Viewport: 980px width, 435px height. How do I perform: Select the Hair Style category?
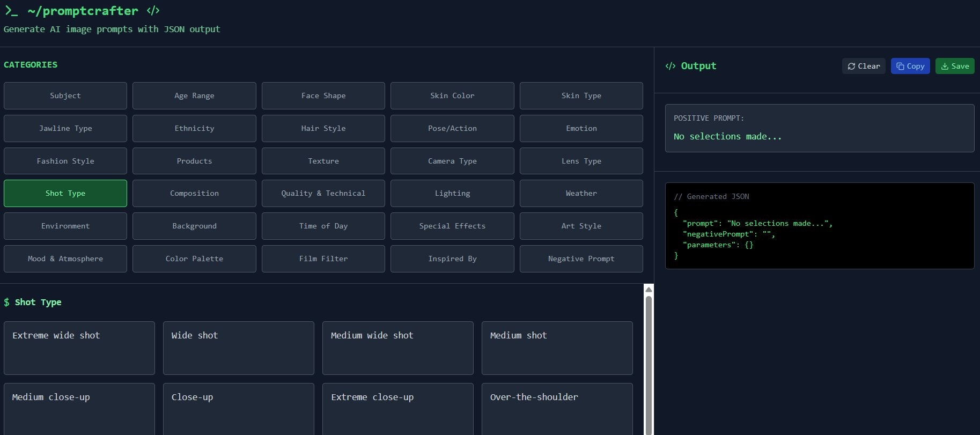pyautogui.click(x=323, y=128)
